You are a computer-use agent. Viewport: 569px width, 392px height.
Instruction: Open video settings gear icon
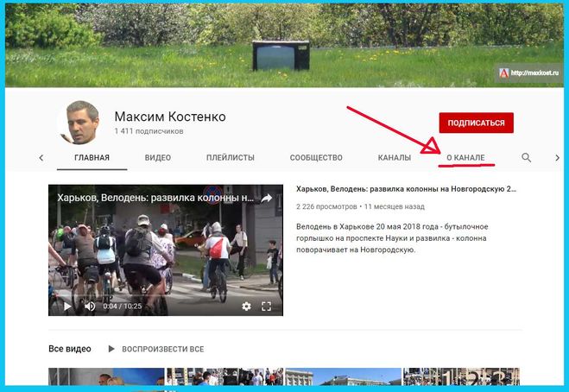tap(246, 306)
